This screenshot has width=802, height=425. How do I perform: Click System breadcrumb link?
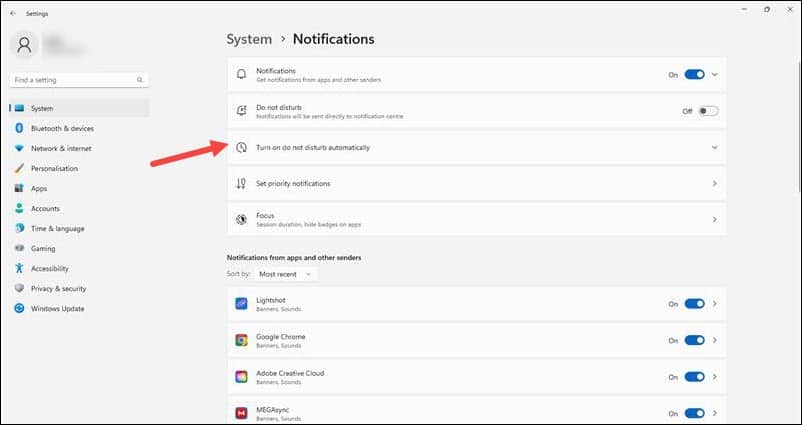tap(249, 39)
